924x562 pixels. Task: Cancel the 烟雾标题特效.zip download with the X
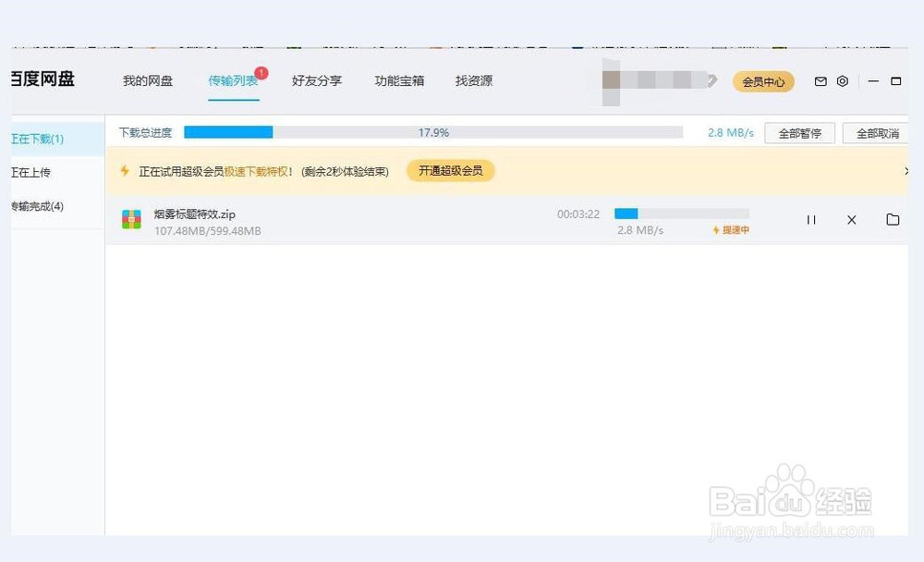tap(851, 220)
